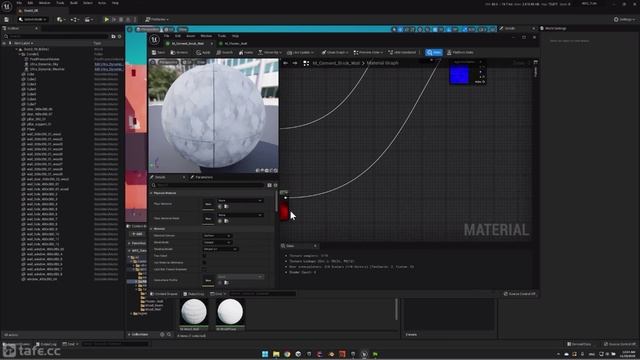
Task: Click the material Details panel view options icon
Action: click(x=269, y=185)
